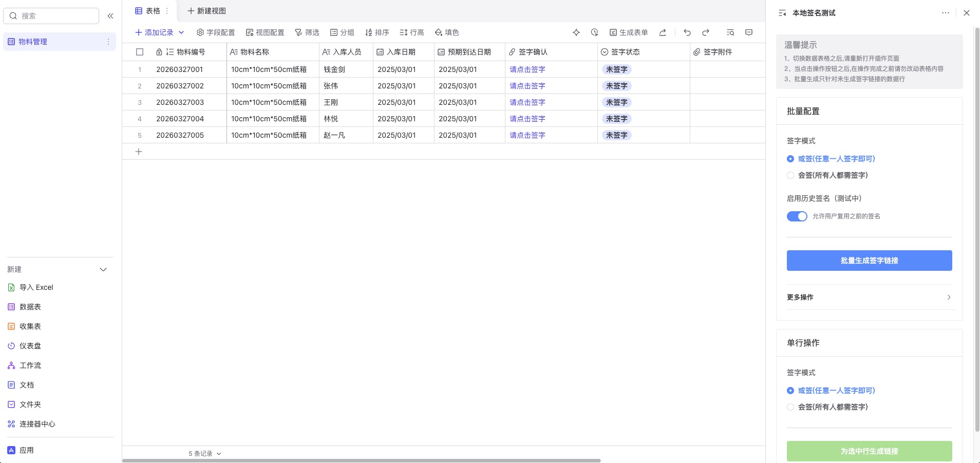Check the select-all rows checkbox

coord(140,52)
